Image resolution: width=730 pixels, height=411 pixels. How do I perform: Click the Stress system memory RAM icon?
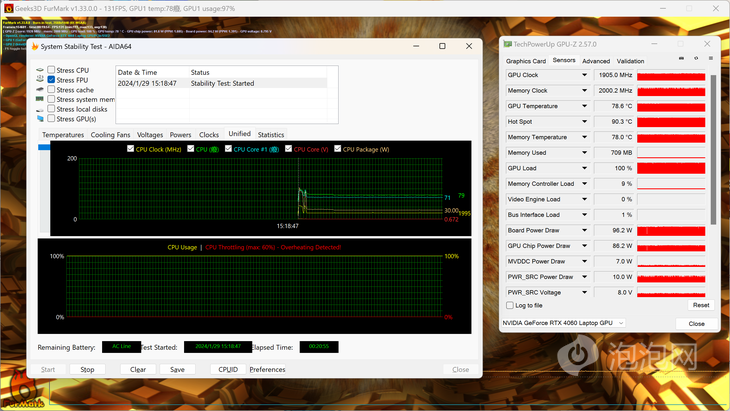pos(40,99)
